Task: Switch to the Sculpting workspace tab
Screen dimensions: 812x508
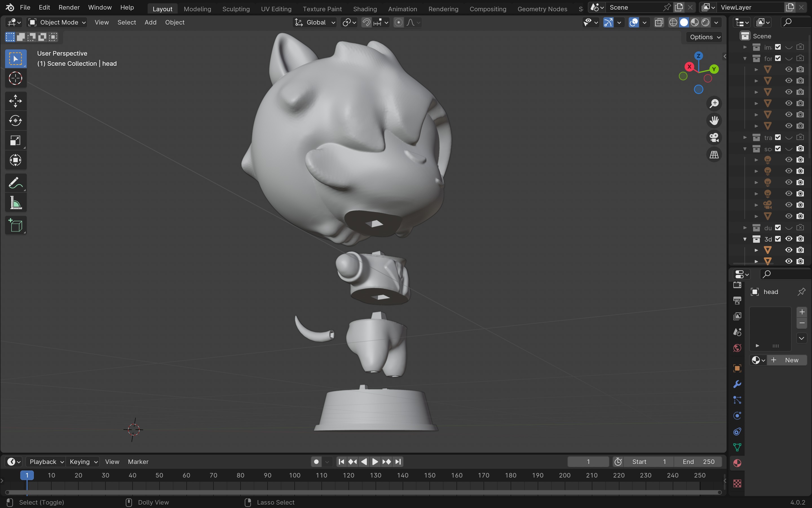Action: pyautogui.click(x=236, y=9)
